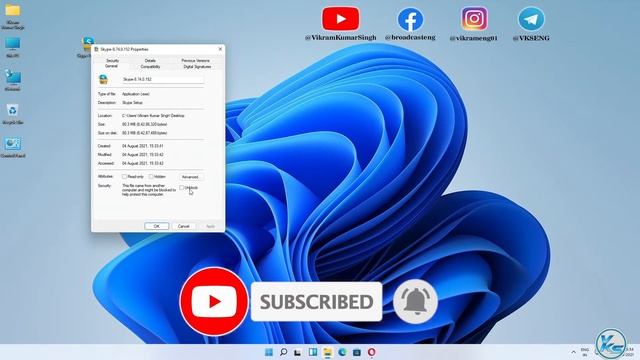Close the Skype Properties dialog

click(x=220, y=49)
